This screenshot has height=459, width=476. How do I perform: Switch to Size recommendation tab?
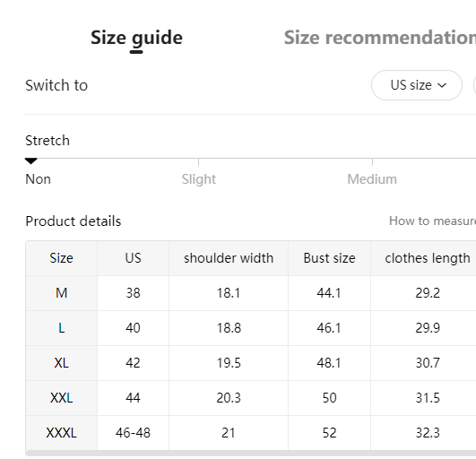click(380, 38)
